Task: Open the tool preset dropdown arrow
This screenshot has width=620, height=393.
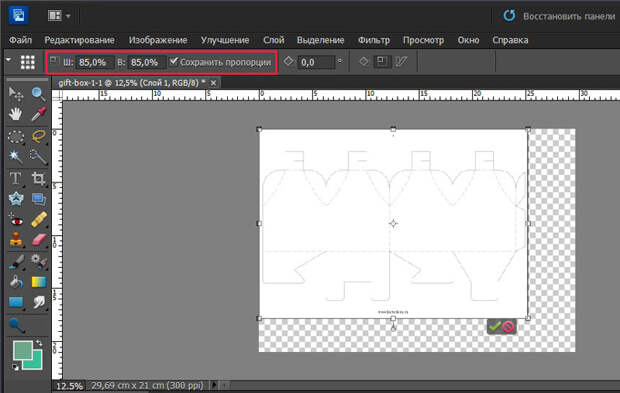Action: pos(8,60)
